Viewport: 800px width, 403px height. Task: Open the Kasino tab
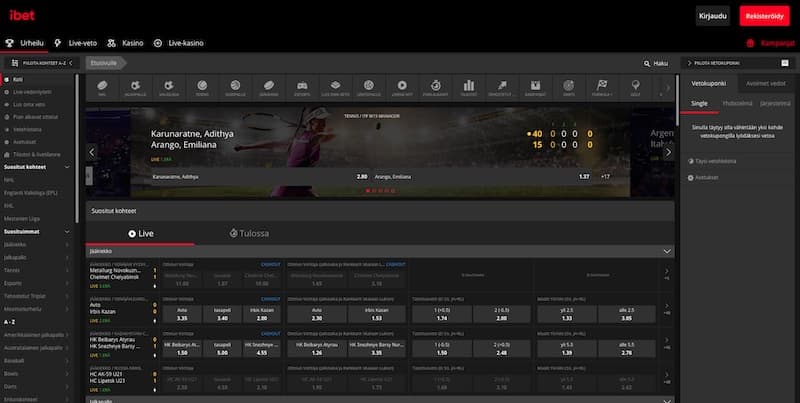(126, 43)
